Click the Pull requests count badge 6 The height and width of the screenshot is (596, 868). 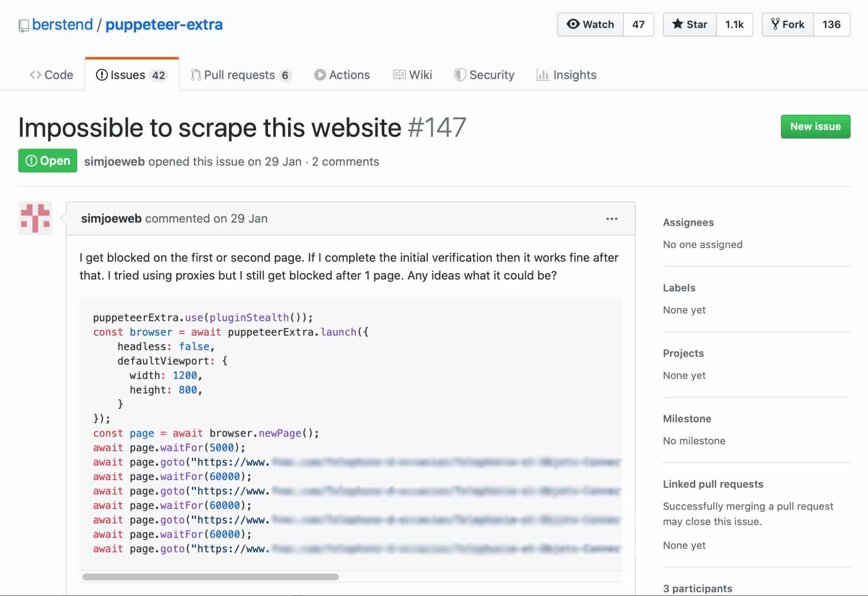(x=285, y=76)
